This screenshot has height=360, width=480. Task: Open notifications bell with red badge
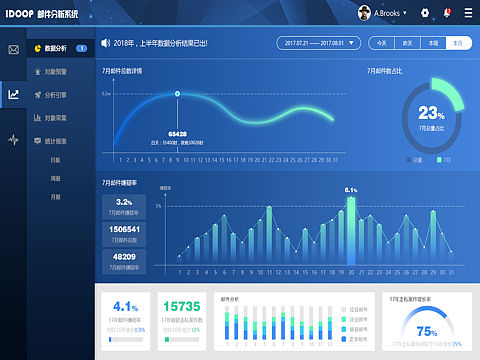point(447,13)
